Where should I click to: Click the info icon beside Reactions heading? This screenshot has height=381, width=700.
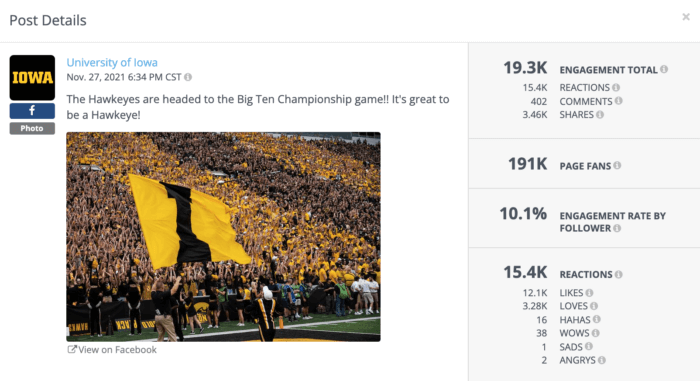618,274
